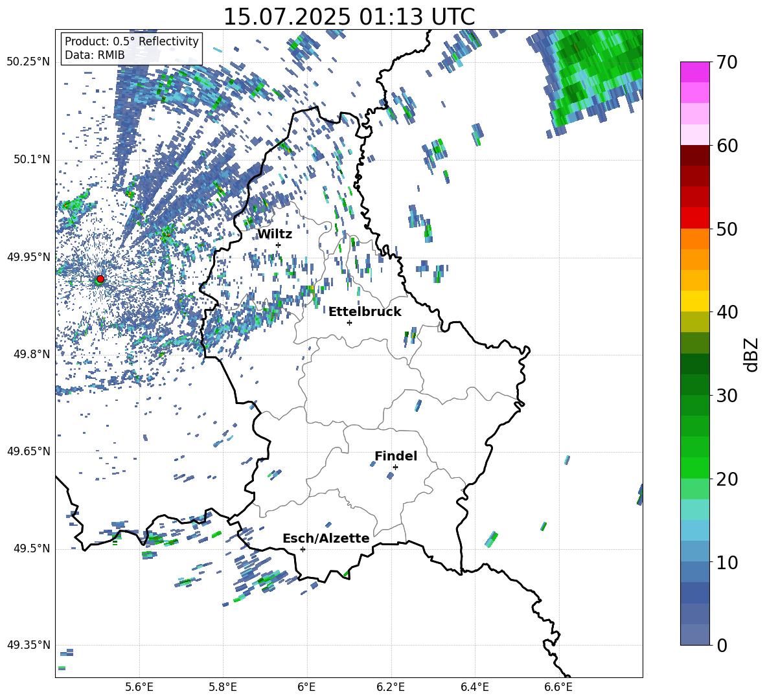This screenshot has width=767, height=700.
Task: Click the 6°E longitude label
Action: click(x=306, y=687)
